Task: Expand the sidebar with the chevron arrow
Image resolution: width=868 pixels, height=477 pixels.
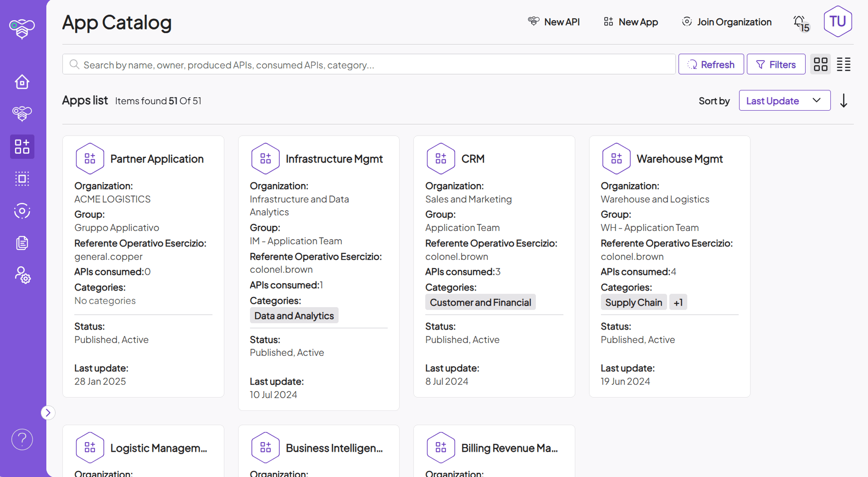Action: tap(48, 412)
